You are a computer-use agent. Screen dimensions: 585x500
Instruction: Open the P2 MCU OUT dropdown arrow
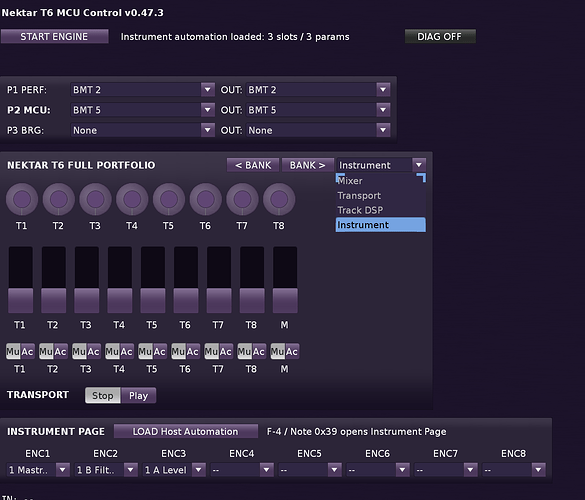[383, 110]
